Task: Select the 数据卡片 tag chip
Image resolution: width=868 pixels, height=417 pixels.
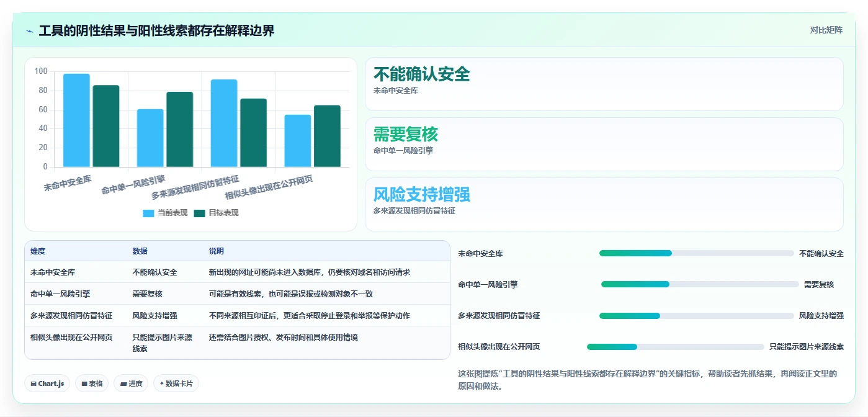Action: 176,383
